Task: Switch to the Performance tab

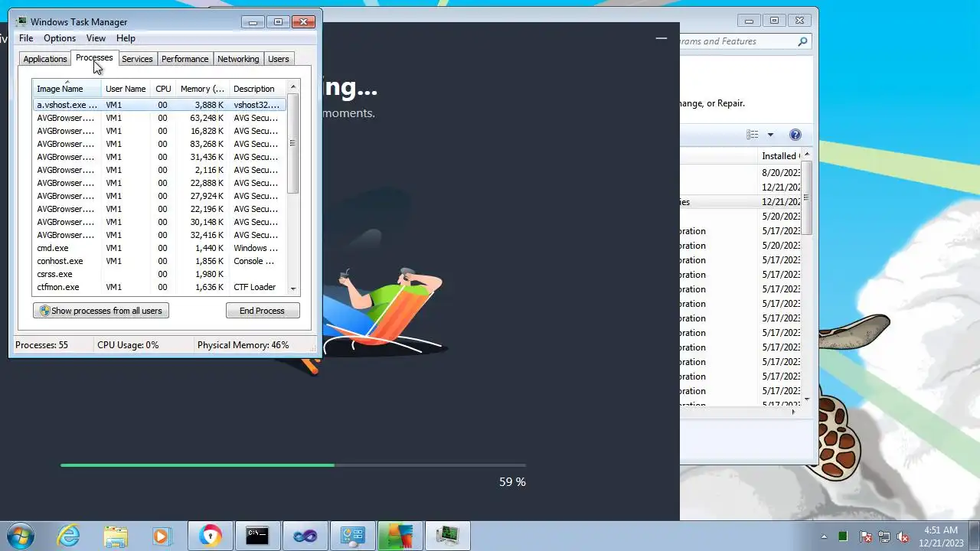Action: coord(185,59)
